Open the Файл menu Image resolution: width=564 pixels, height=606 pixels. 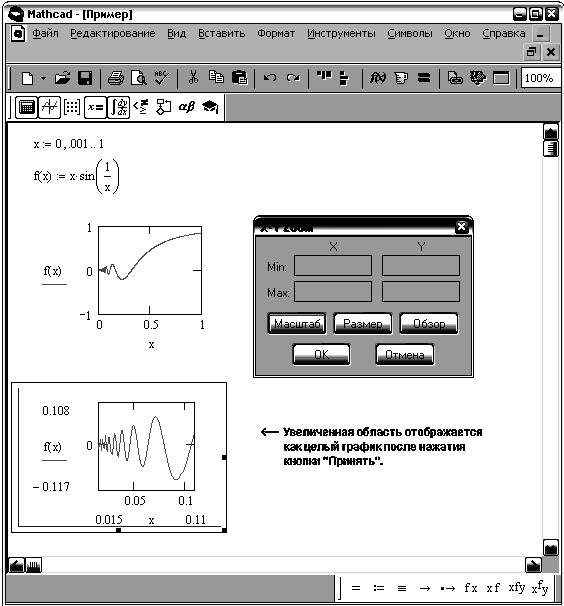[45, 34]
